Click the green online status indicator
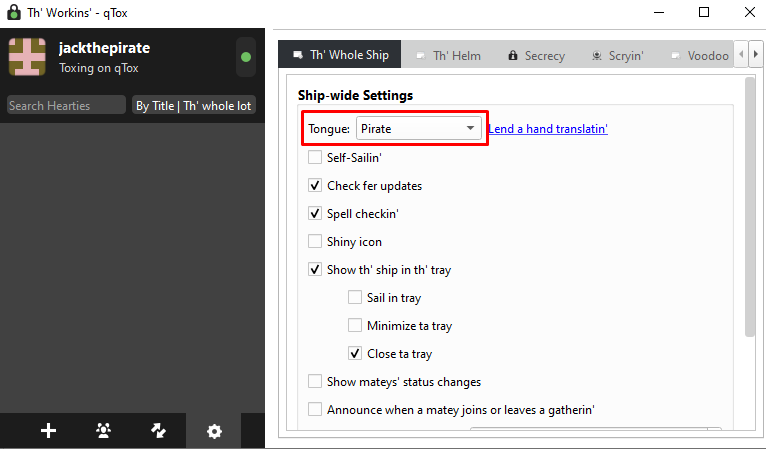 click(246, 57)
